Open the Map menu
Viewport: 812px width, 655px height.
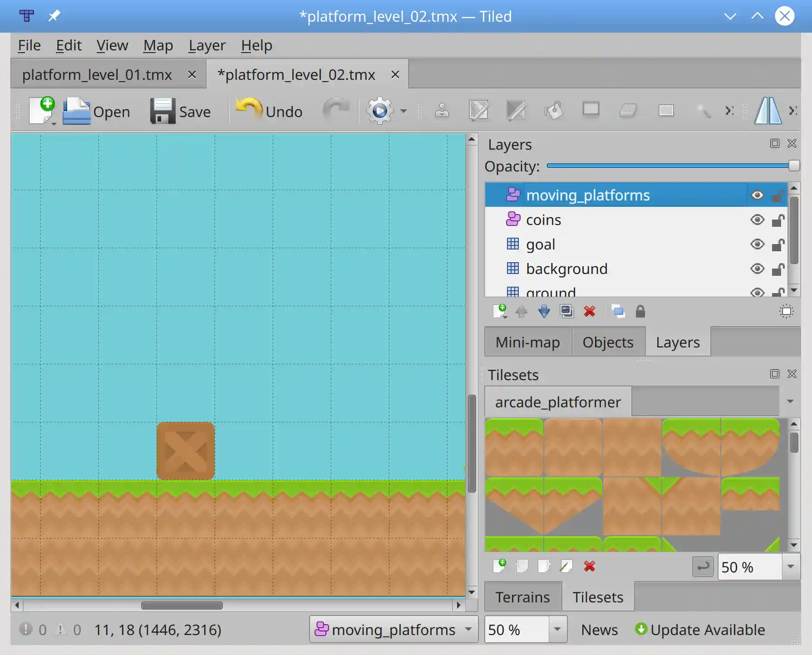pyautogui.click(x=157, y=45)
